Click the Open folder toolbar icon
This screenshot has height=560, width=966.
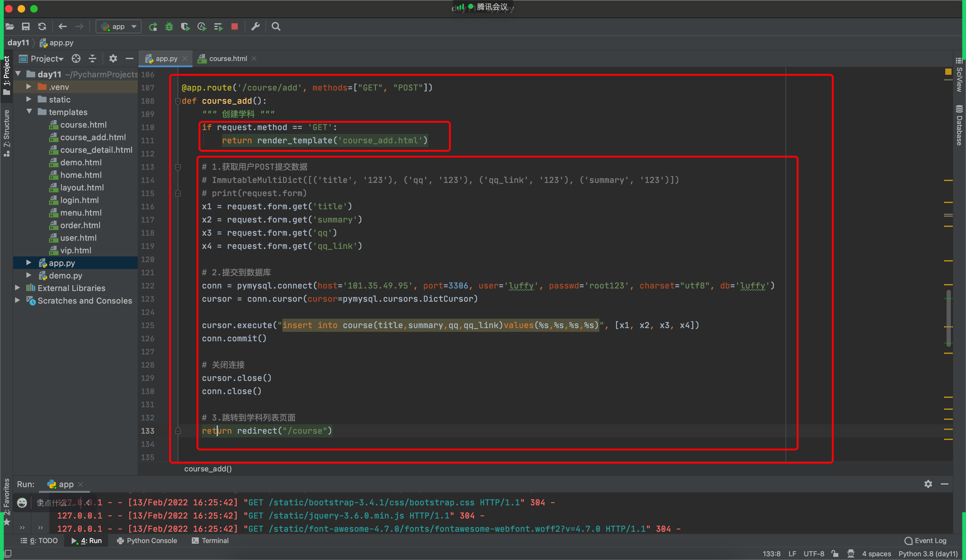coord(10,26)
